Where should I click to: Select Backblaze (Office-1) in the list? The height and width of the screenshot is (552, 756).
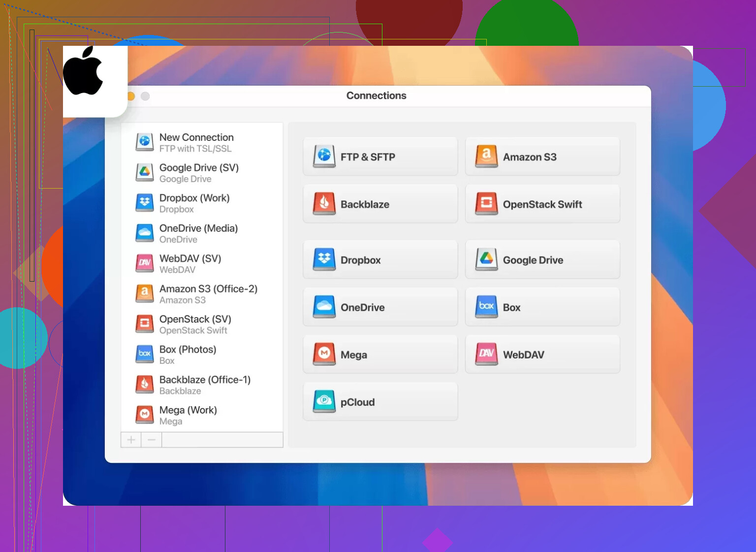pyautogui.click(x=205, y=385)
